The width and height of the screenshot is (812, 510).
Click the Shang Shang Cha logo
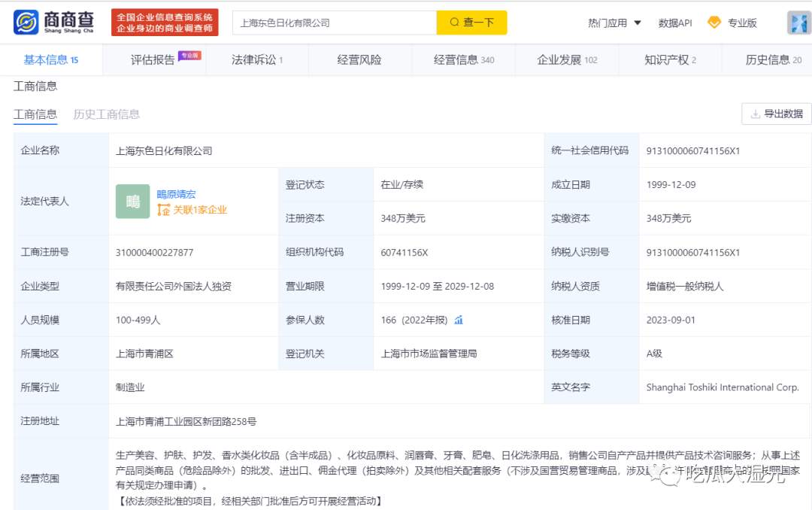[x=56, y=23]
